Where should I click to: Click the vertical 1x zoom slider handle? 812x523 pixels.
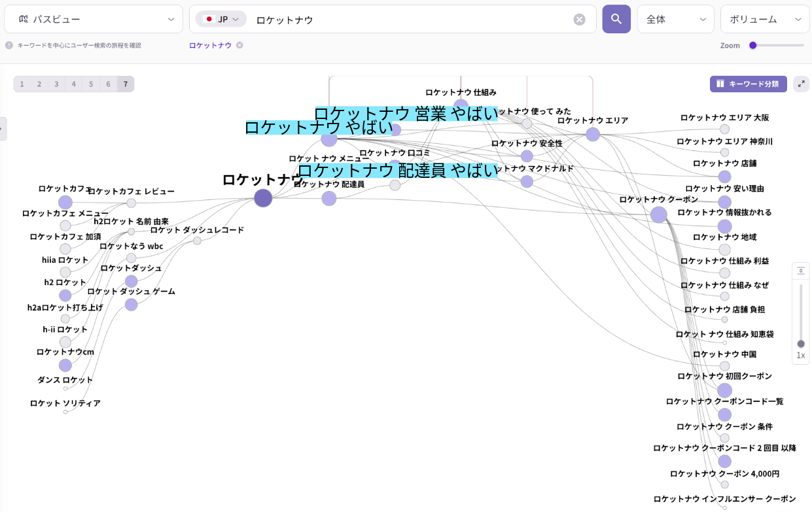(801, 344)
